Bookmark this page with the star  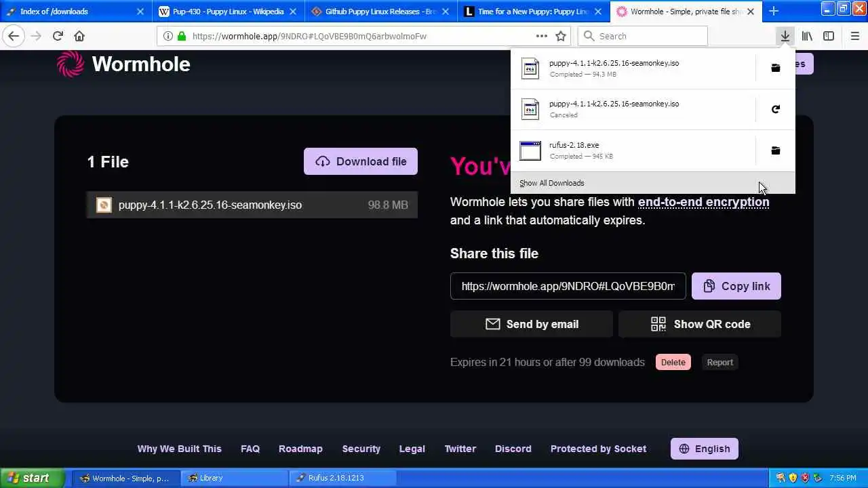561,36
